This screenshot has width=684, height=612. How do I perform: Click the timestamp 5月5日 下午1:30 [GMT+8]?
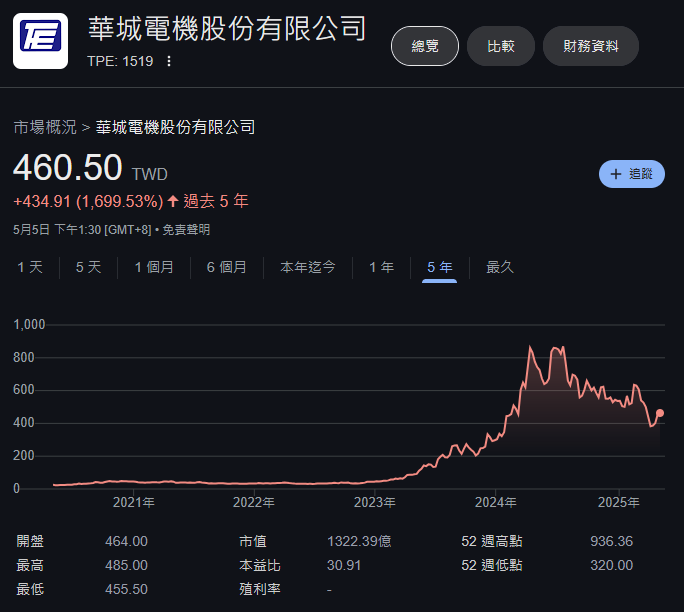[82, 229]
